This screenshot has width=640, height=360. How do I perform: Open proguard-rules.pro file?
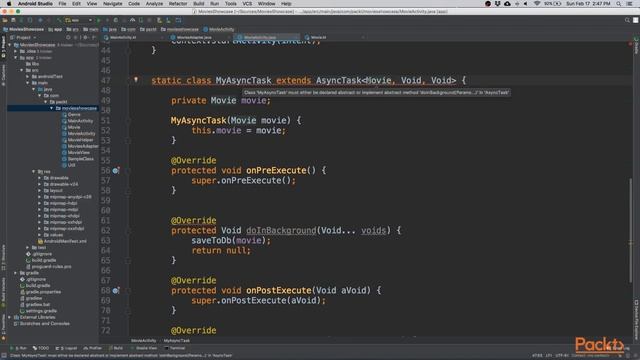coord(51,267)
